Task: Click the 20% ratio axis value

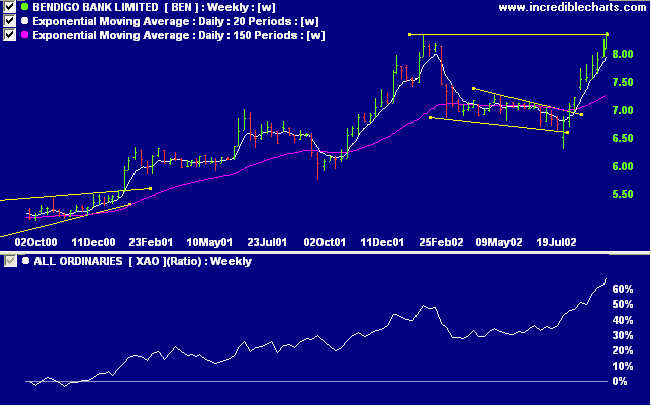Action: (x=623, y=351)
